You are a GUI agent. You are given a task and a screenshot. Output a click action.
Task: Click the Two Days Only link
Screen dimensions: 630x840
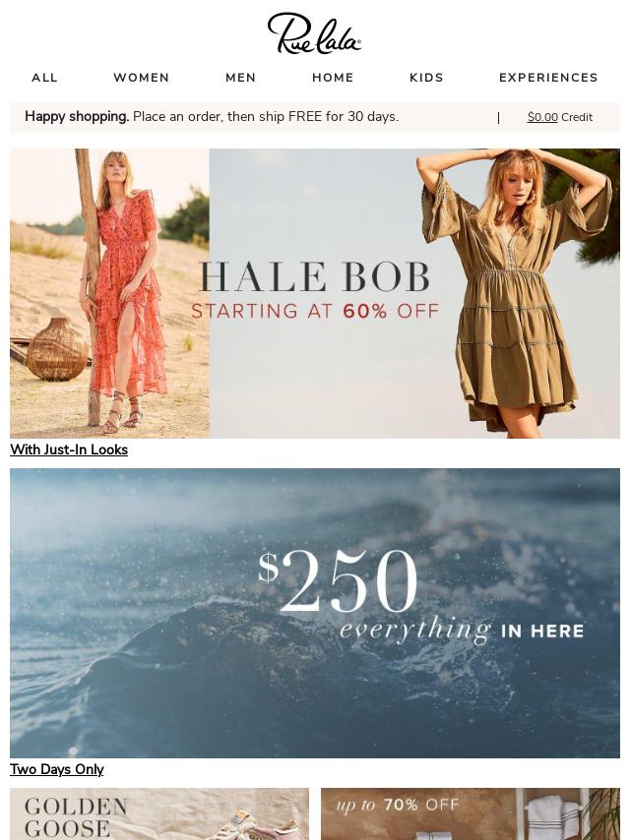pos(57,770)
